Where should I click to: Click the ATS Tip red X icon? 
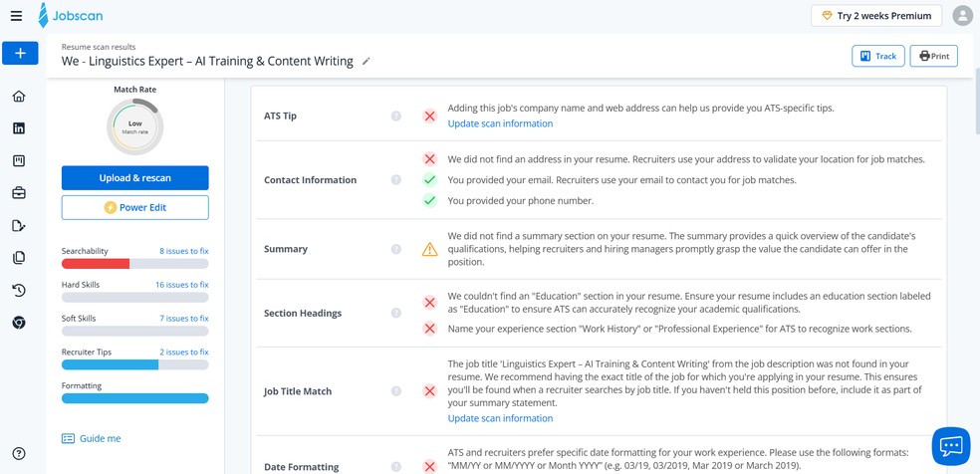429,116
